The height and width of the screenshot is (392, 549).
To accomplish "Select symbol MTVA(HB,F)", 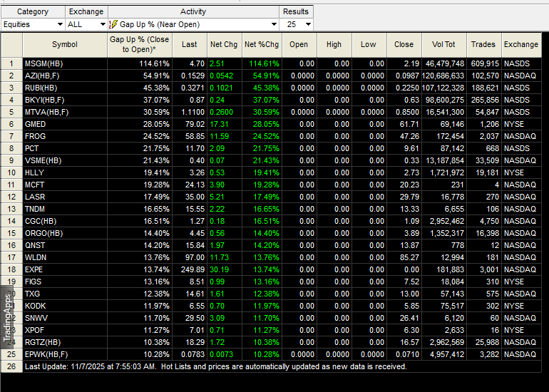I will 46,113.
